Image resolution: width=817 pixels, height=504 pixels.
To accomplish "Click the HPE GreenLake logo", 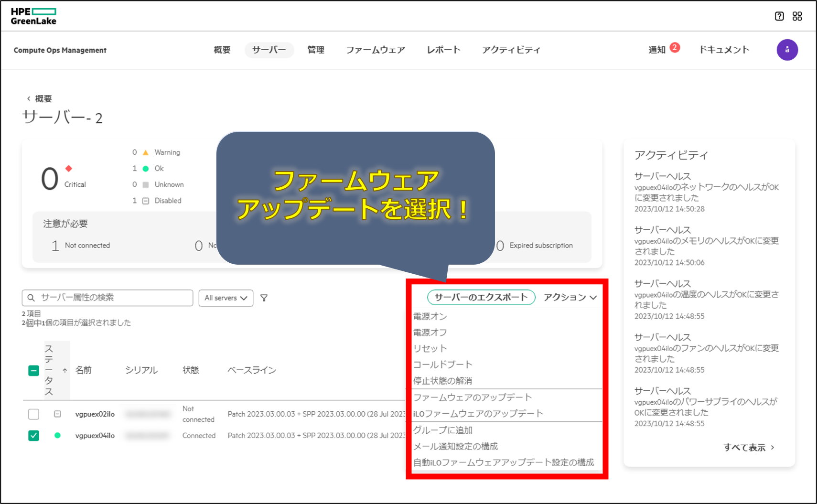I will [33, 16].
